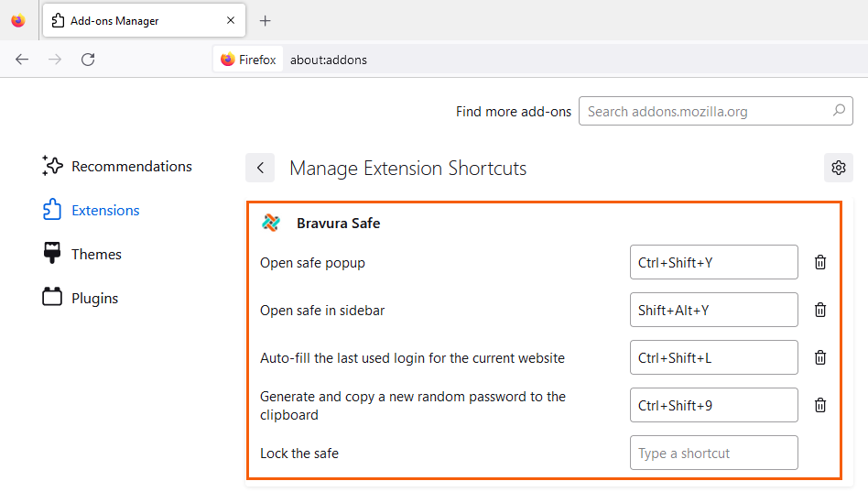Select the Add-ons Manager tab
Screen dimensions: 868x492
tap(144, 20)
